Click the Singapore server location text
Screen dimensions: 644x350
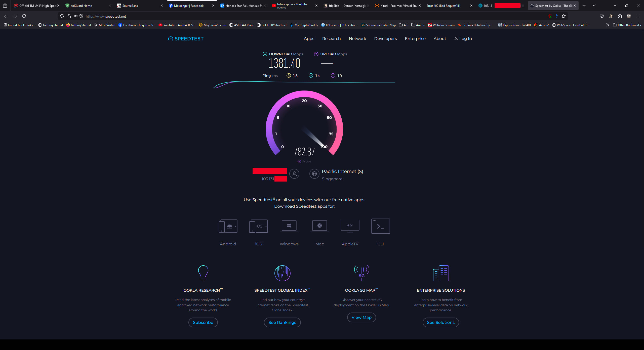click(332, 179)
